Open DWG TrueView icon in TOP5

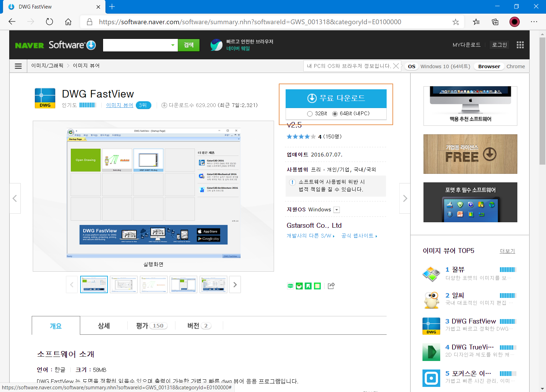tap(431, 352)
